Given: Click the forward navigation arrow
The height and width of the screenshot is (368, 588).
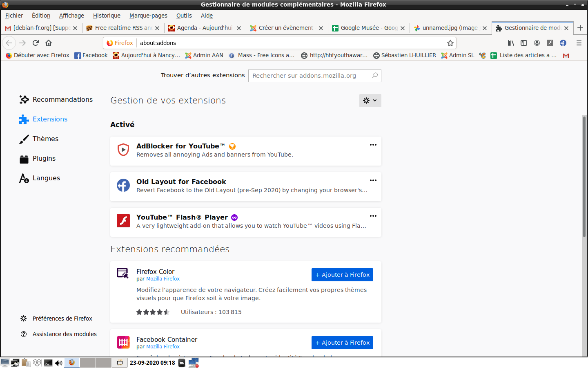Looking at the screenshot, I should pyautogui.click(x=22, y=43).
